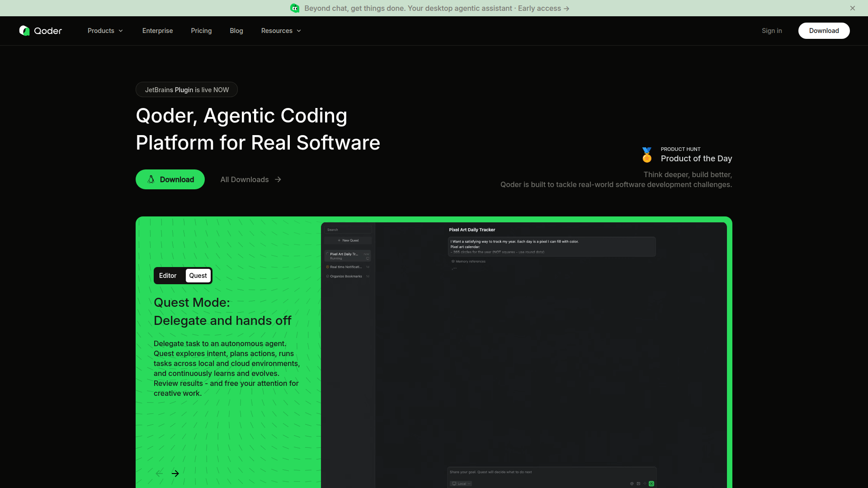Open the Pricing page
The width and height of the screenshot is (868, 488).
click(x=201, y=31)
